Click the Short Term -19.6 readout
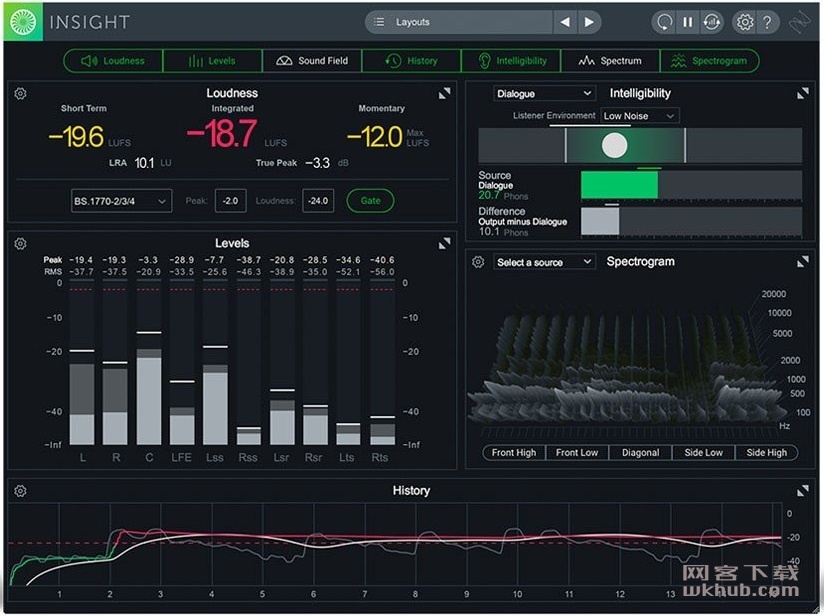The image size is (824, 616). pos(77,137)
